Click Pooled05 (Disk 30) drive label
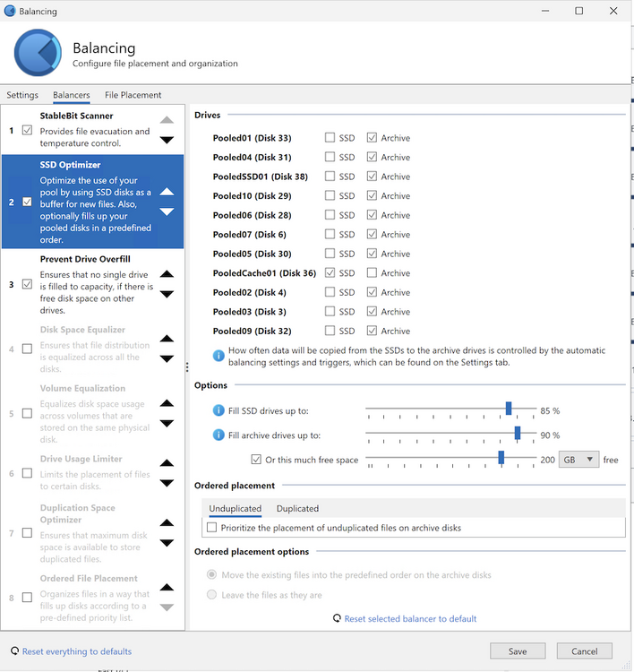 tap(252, 254)
